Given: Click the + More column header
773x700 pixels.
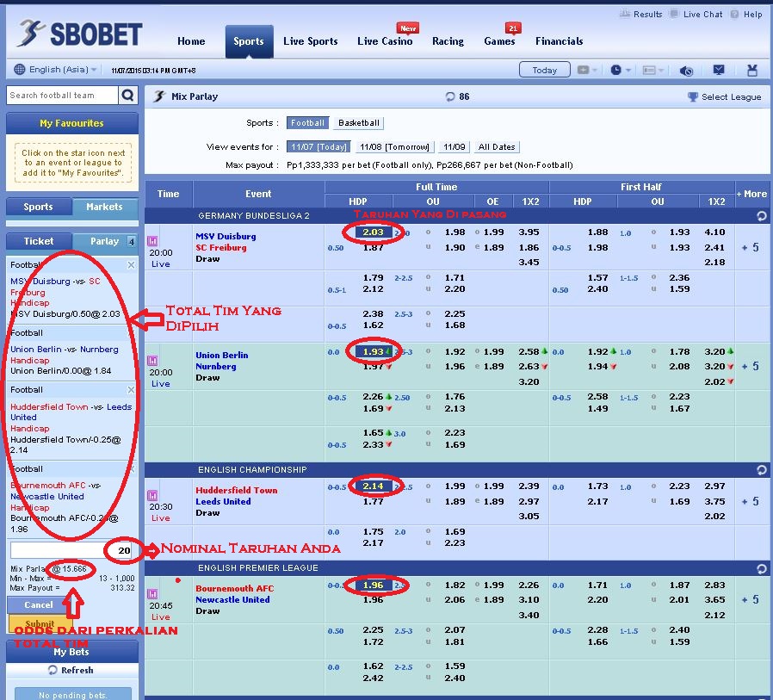Looking at the screenshot, I should pos(751,194).
